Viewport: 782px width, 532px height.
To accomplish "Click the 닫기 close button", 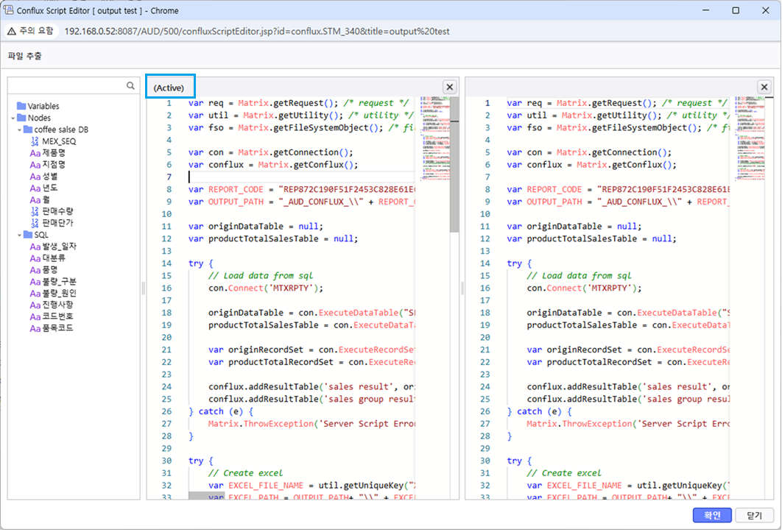I will [753, 515].
